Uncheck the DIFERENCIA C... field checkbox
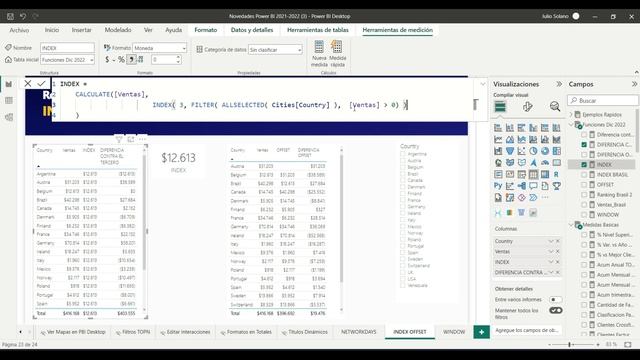The image size is (640, 360). [584, 144]
